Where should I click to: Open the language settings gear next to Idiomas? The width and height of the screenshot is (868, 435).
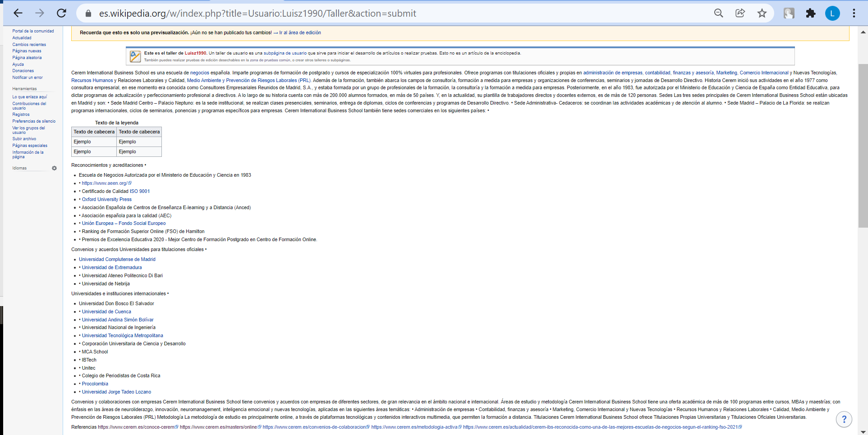[x=54, y=168]
